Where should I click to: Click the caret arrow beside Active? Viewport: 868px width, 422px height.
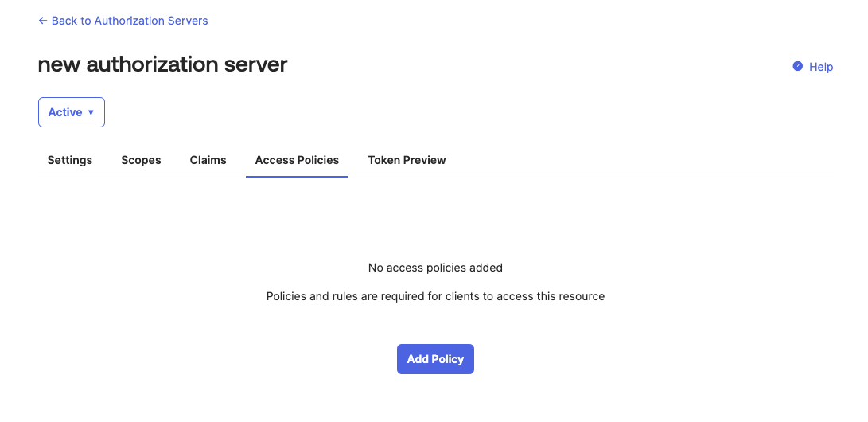click(91, 113)
